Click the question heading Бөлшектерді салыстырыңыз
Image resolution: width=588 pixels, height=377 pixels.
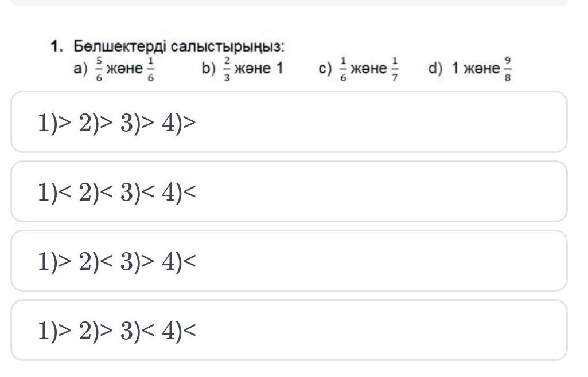point(179,46)
